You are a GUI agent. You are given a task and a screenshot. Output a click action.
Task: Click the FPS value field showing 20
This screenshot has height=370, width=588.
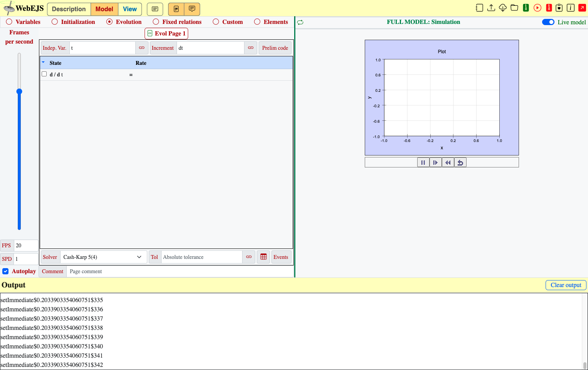(26, 245)
